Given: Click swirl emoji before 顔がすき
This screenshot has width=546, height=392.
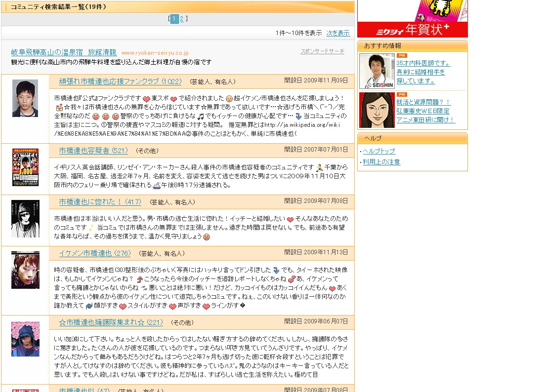Looking at the screenshot, I should [89, 306].
